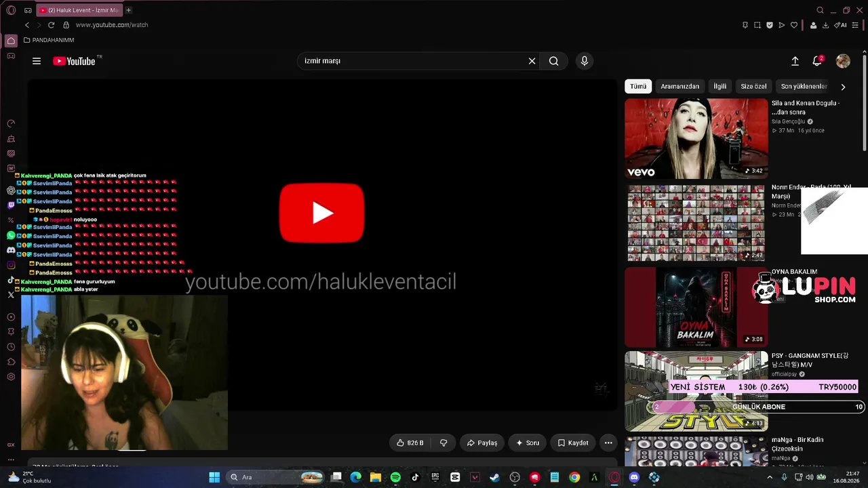The image size is (868, 488).
Task: Open the PANDAHANIMM bookmarks folder
Action: point(49,40)
